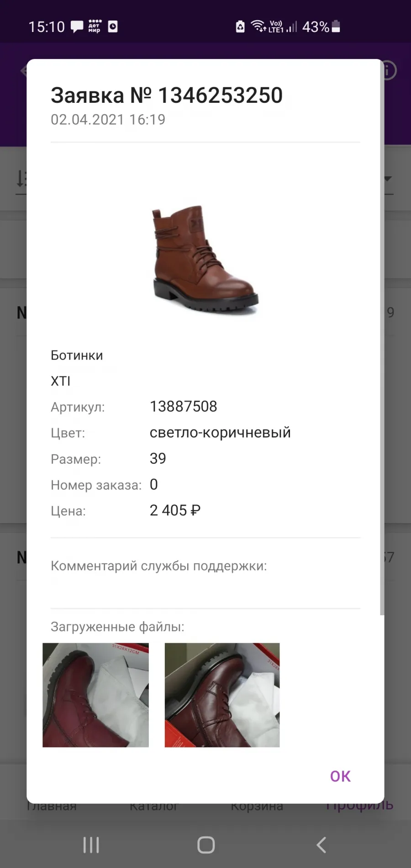Switch to the Корзина tab
Screen dimensions: 411x868
pos(257,807)
